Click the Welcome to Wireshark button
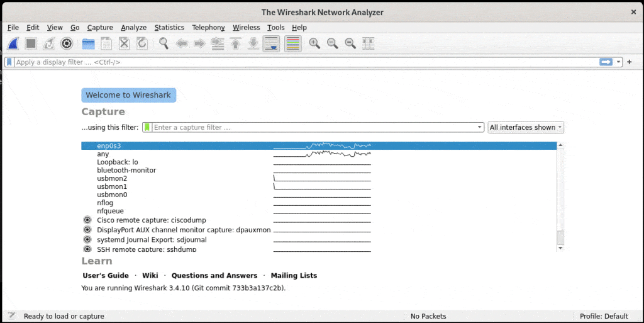 128,95
